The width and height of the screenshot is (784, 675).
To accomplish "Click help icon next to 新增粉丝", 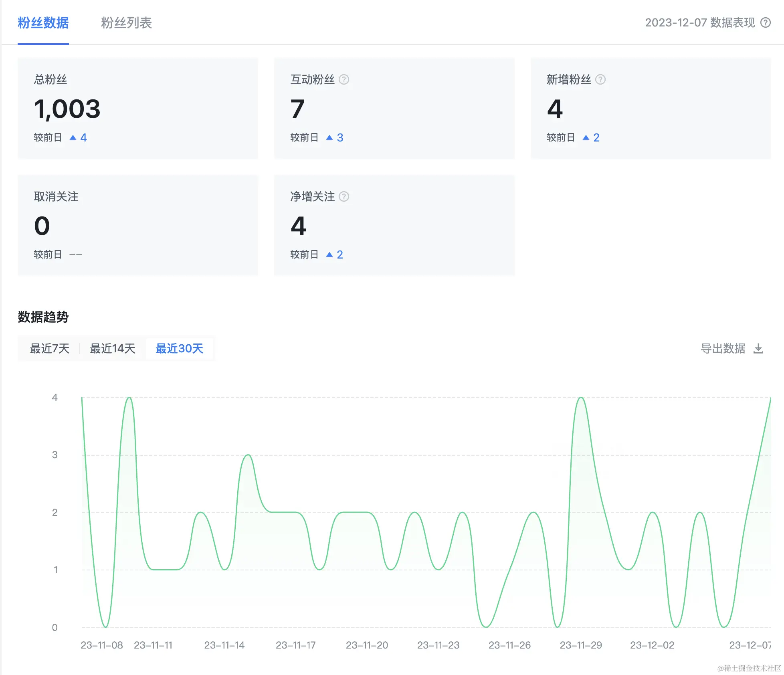I will tap(600, 79).
